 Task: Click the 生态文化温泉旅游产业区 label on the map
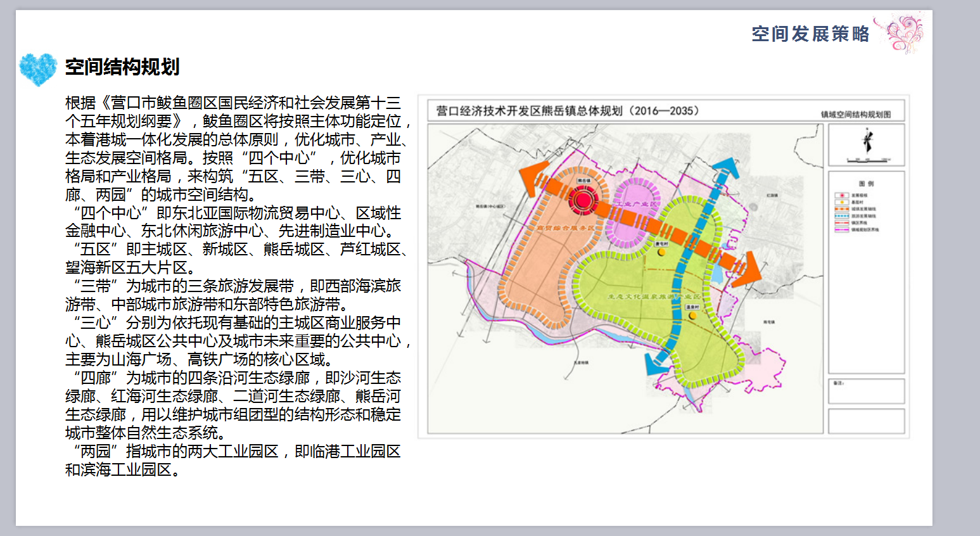click(x=653, y=296)
